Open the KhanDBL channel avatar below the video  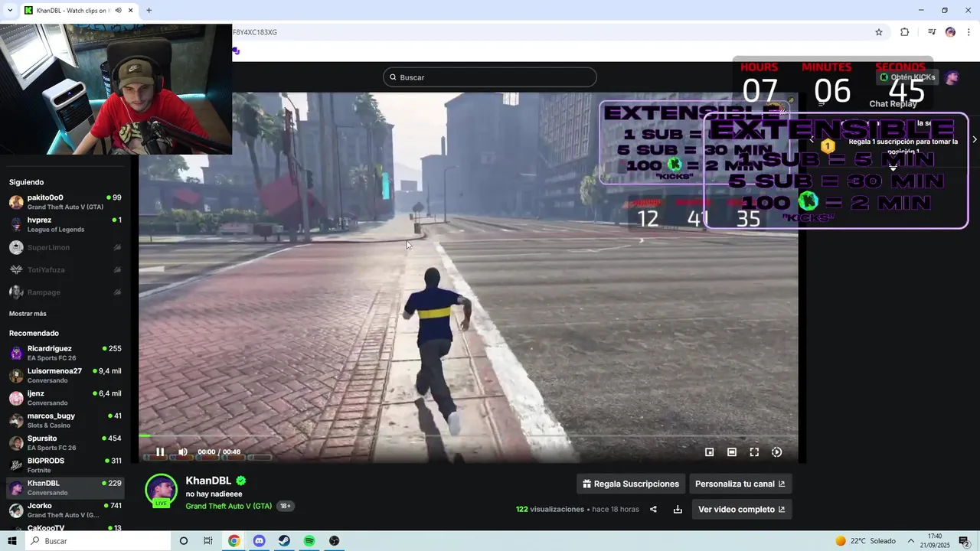162,491
